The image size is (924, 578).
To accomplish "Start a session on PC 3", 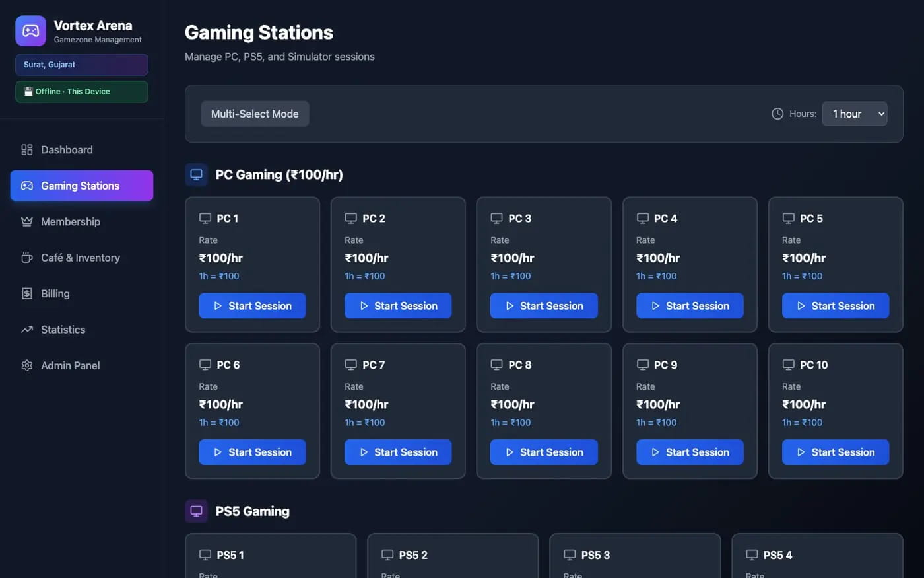I will tap(544, 306).
